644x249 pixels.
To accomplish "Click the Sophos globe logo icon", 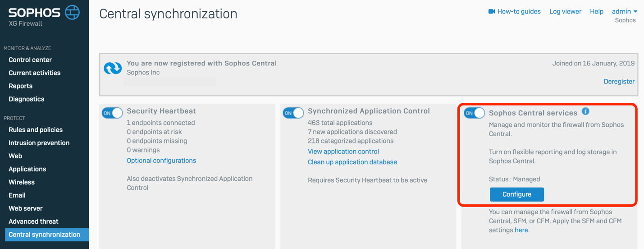I will (x=72, y=12).
